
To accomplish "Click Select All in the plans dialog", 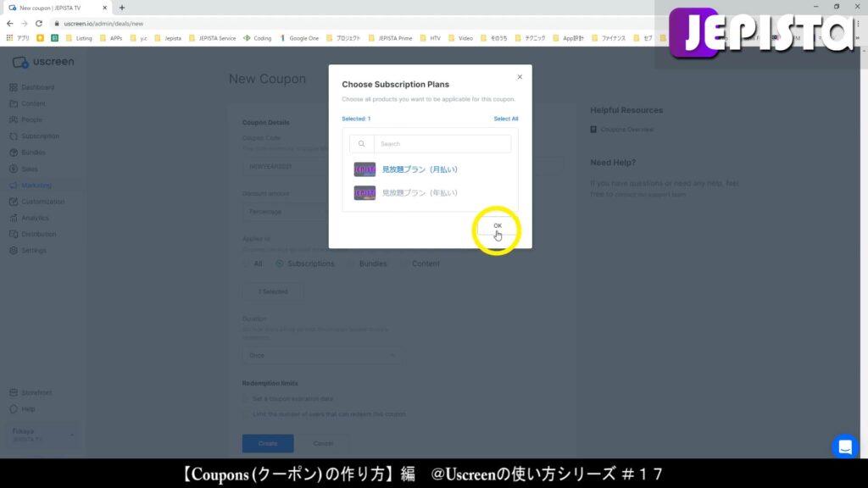I will pos(506,119).
